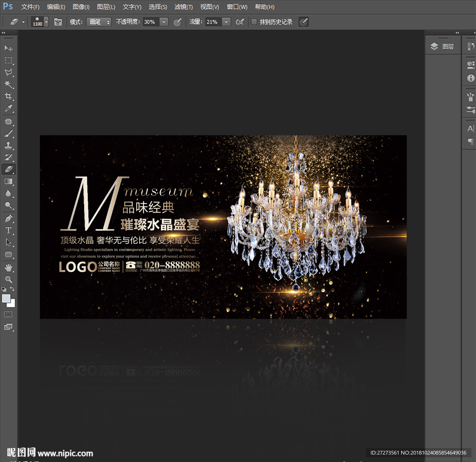This screenshot has width=476, height=462.
Task: Select the Eraser tool in toolbox
Action: coord(8,169)
